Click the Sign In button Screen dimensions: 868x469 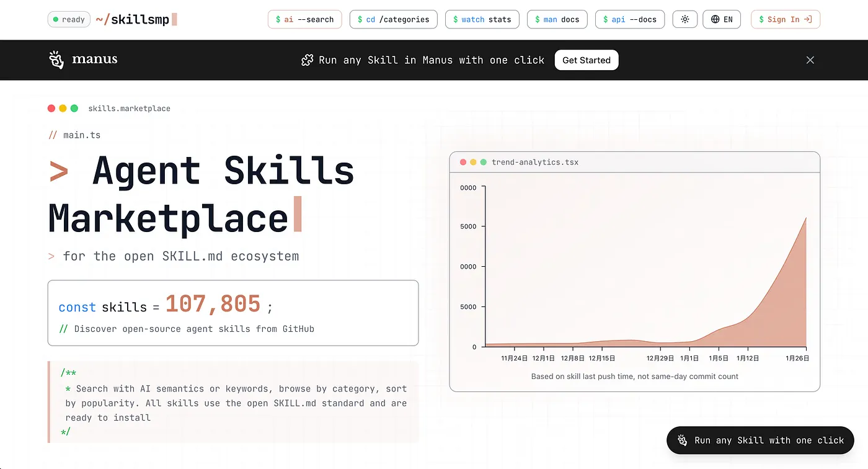[786, 19]
